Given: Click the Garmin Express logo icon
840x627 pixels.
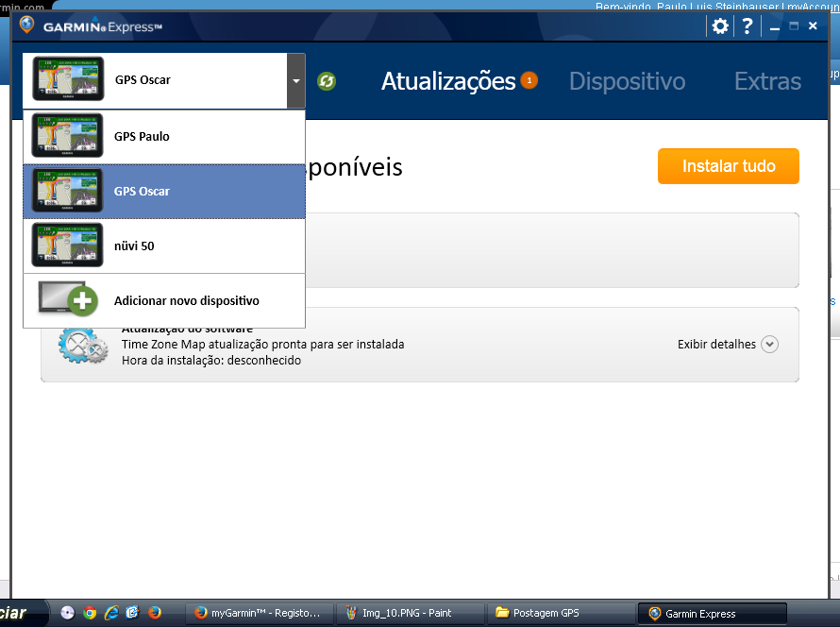Looking at the screenshot, I should click(26, 25).
